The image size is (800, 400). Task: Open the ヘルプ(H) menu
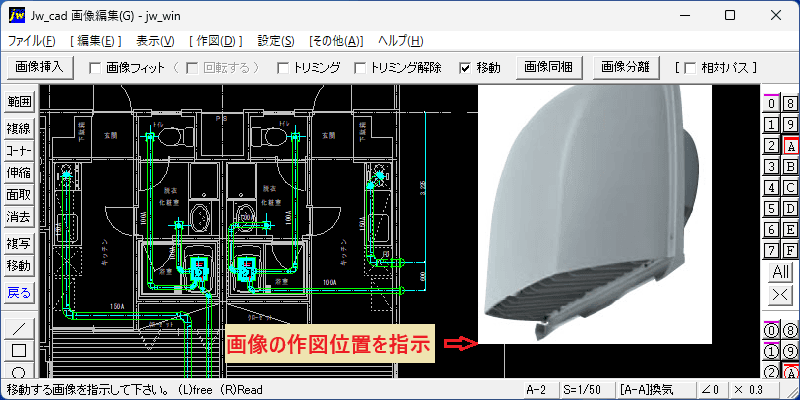(401, 41)
